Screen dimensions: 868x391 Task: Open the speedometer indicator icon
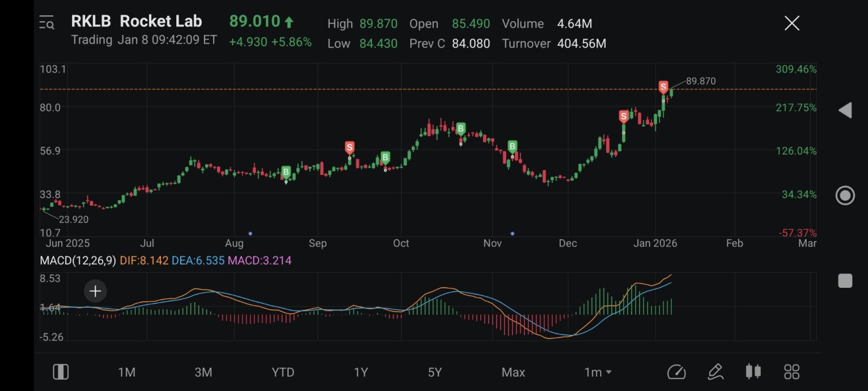point(676,372)
